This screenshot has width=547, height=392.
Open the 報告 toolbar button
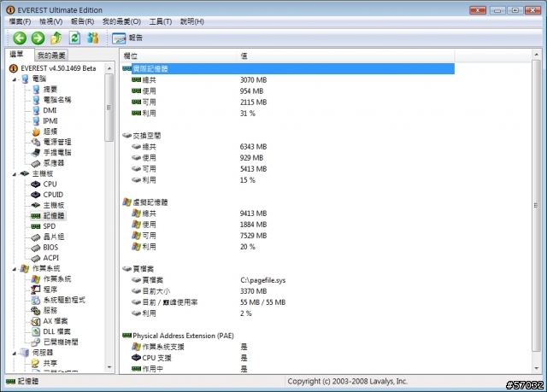[127, 38]
